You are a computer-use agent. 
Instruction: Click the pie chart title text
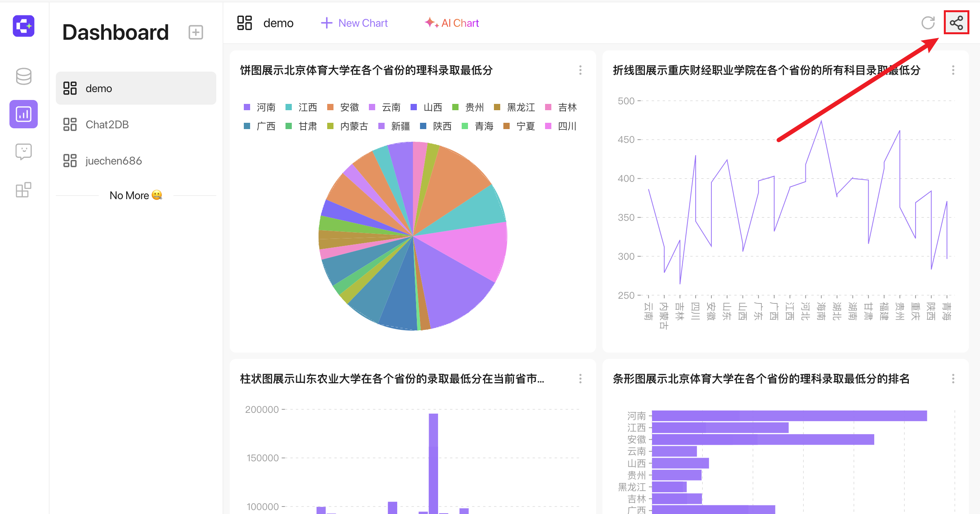(366, 70)
